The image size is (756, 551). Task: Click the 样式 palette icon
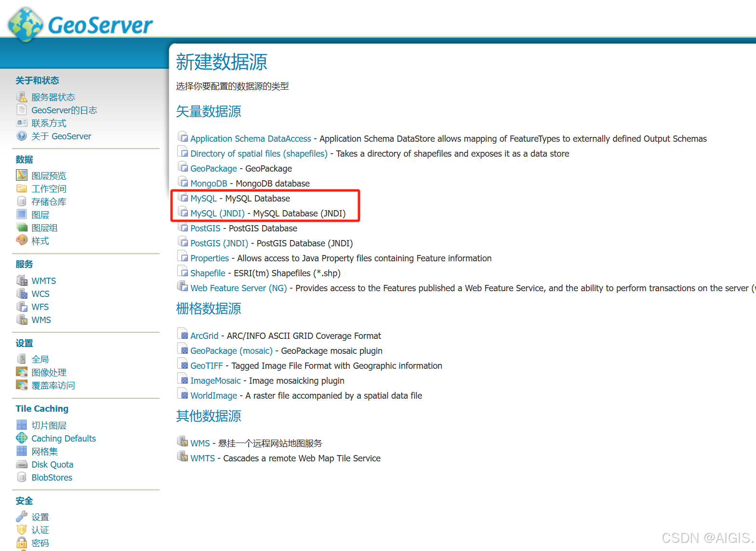point(22,241)
